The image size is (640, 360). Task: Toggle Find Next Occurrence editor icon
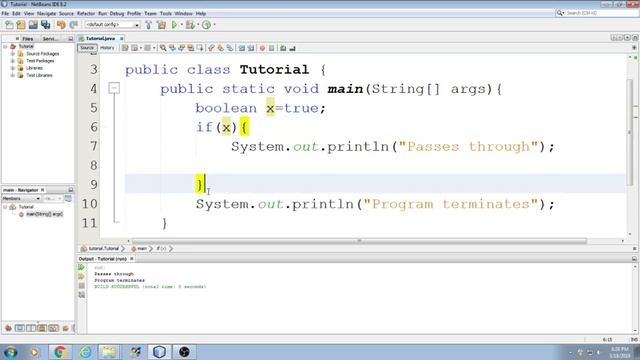pyautogui.click(x=182, y=48)
